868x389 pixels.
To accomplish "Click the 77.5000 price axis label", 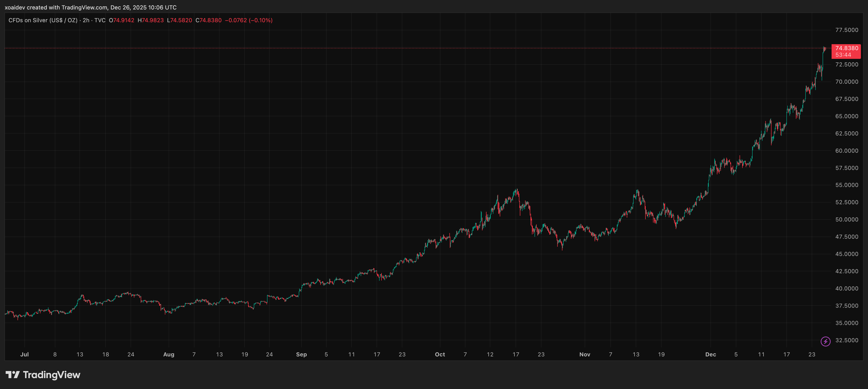I will (x=846, y=30).
